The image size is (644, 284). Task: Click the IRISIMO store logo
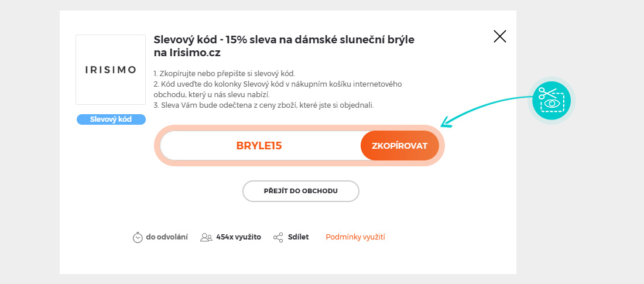[x=111, y=70]
